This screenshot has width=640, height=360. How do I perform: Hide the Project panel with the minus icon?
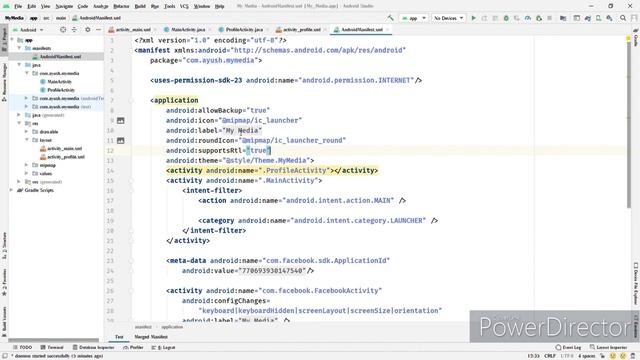tap(98, 30)
